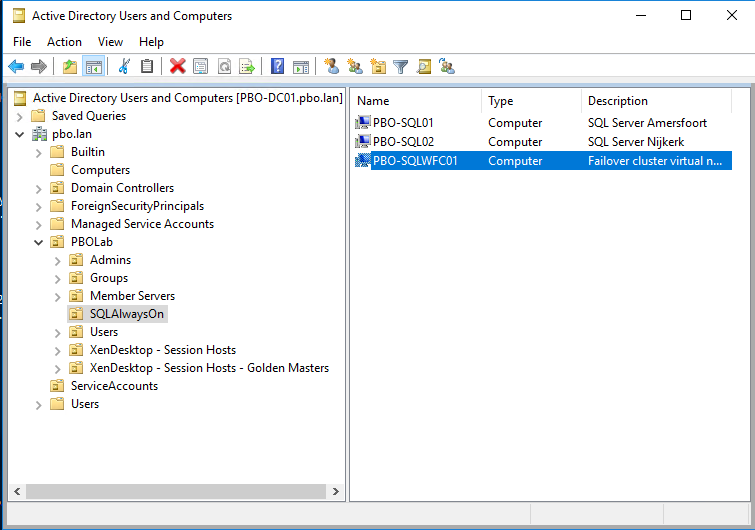
Task: Click 'SQL Server Nijkerk' description
Action: coord(636,142)
